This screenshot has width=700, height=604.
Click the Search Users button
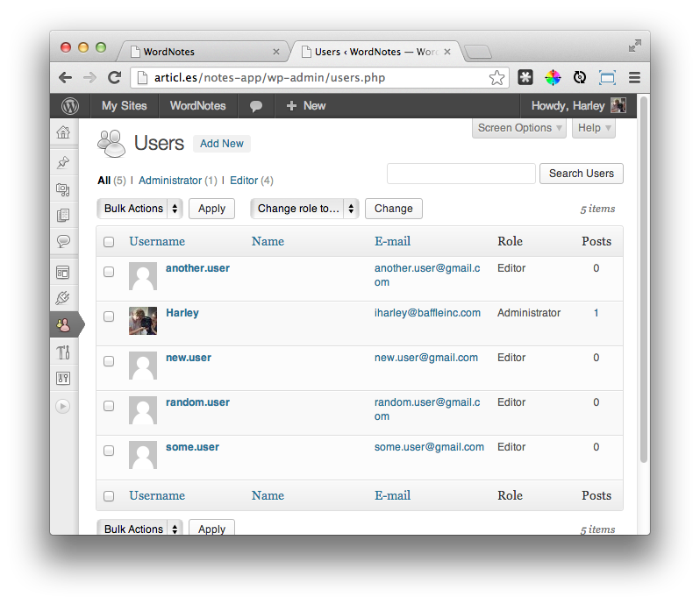[x=582, y=174]
